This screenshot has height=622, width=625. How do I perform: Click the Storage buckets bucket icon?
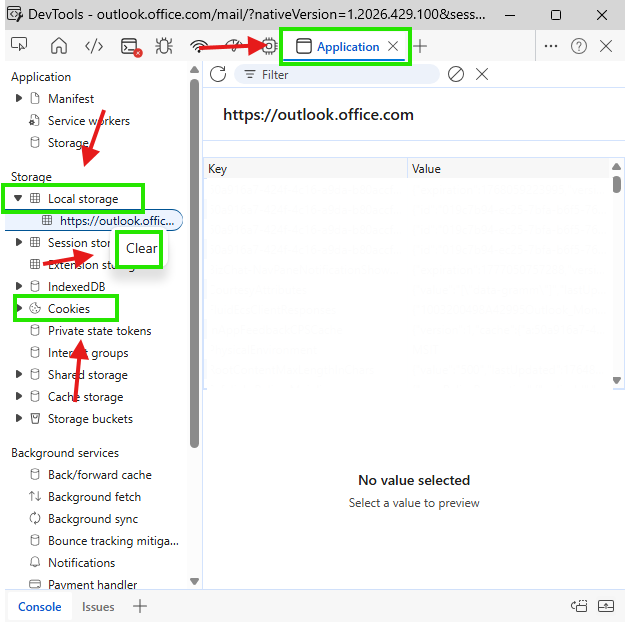35,418
